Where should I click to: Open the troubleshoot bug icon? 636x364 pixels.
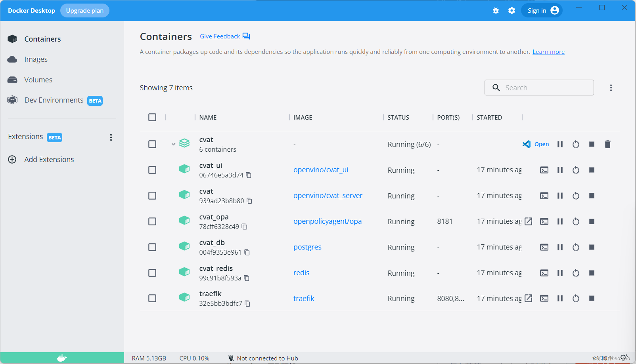click(x=496, y=11)
